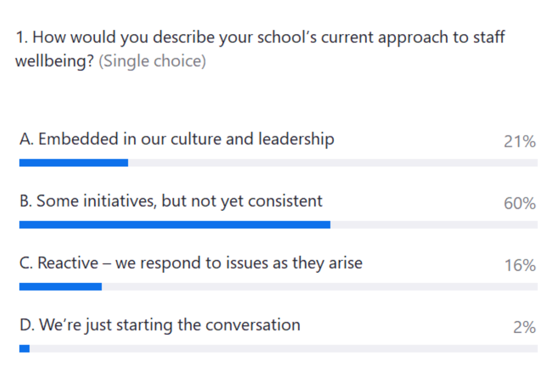The height and width of the screenshot is (392, 552).
Task: Choose option B, Some initiatives, but not yet consistent
Action: pyautogui.click(x=171, y=201)
